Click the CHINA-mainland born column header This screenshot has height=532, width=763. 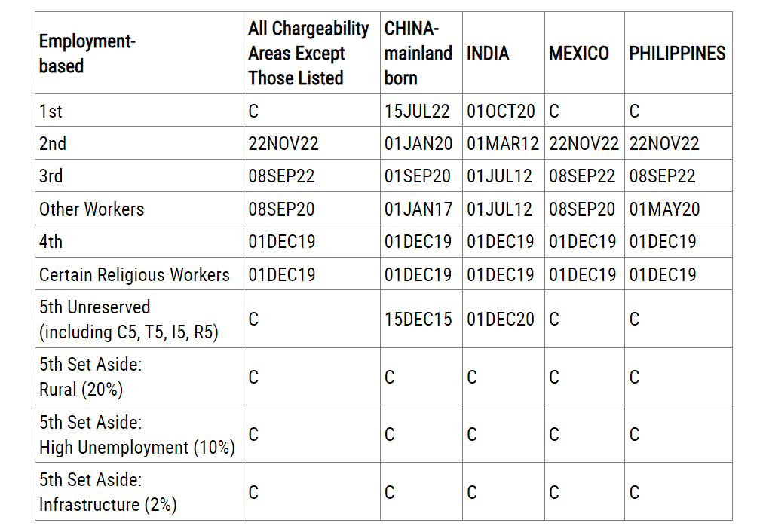(x=418, y=54)
